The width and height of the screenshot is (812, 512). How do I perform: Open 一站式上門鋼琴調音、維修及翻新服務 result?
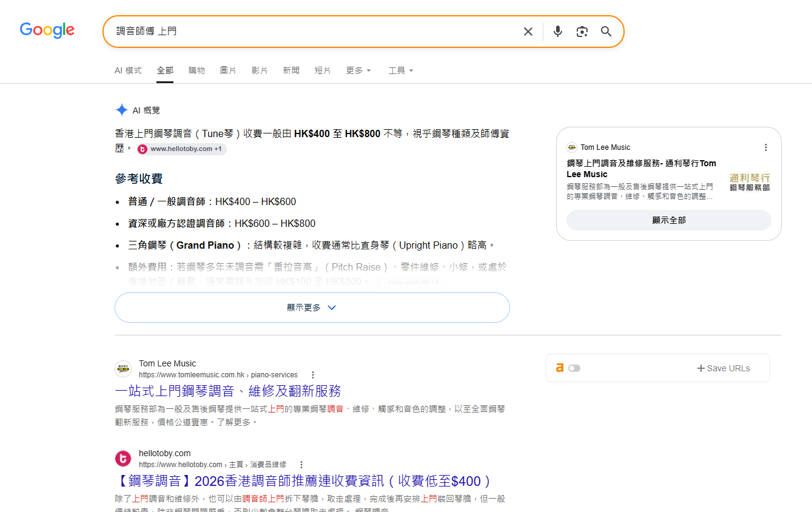pyautogui.click(x=228, y=391)
